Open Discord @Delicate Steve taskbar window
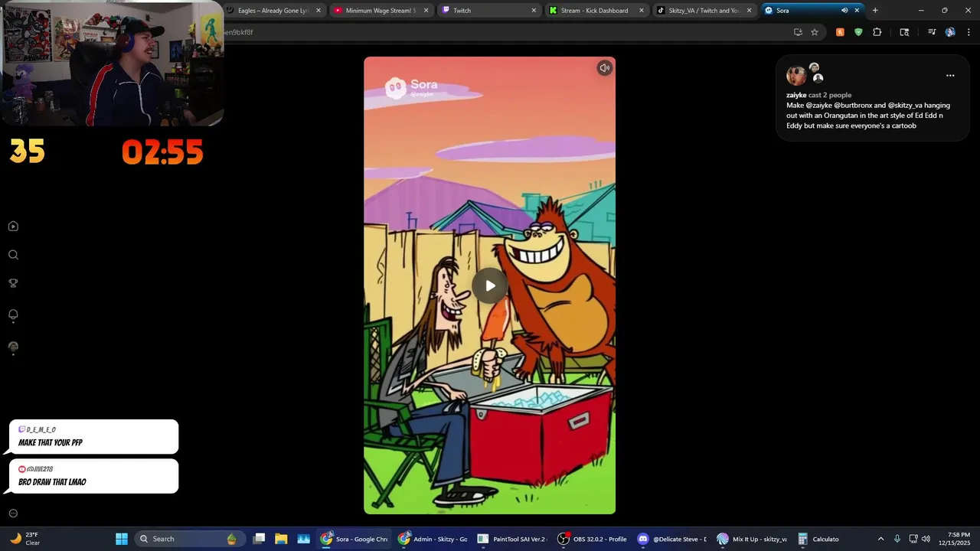Viewport: 980px width, 551px height. (671, 539)
